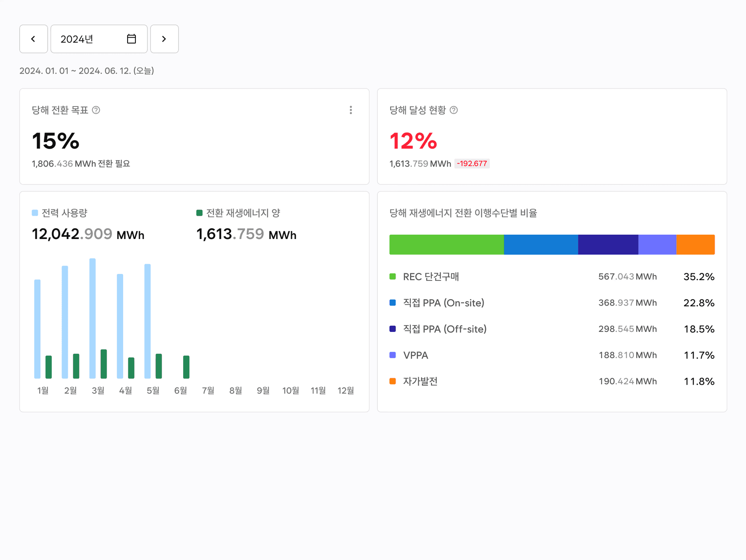Click June renewable energy green bar

(186, 367)
